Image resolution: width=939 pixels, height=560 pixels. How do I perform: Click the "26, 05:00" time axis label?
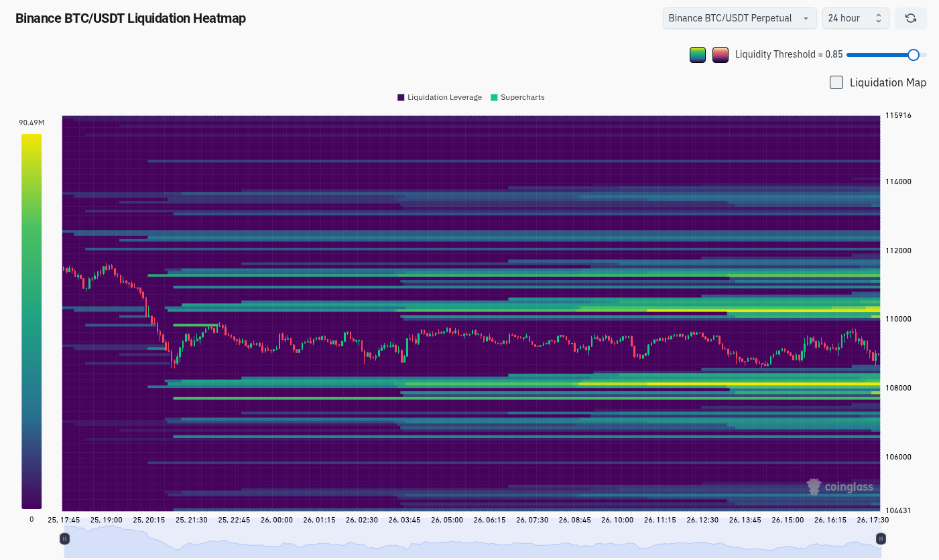(x=447, y=520)
